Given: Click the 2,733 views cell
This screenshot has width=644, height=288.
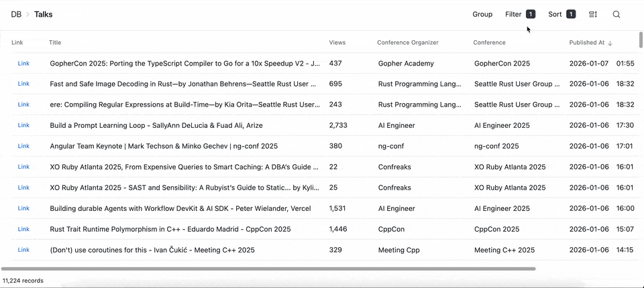Looking at the screenshot, I should [x=338, y=125].
